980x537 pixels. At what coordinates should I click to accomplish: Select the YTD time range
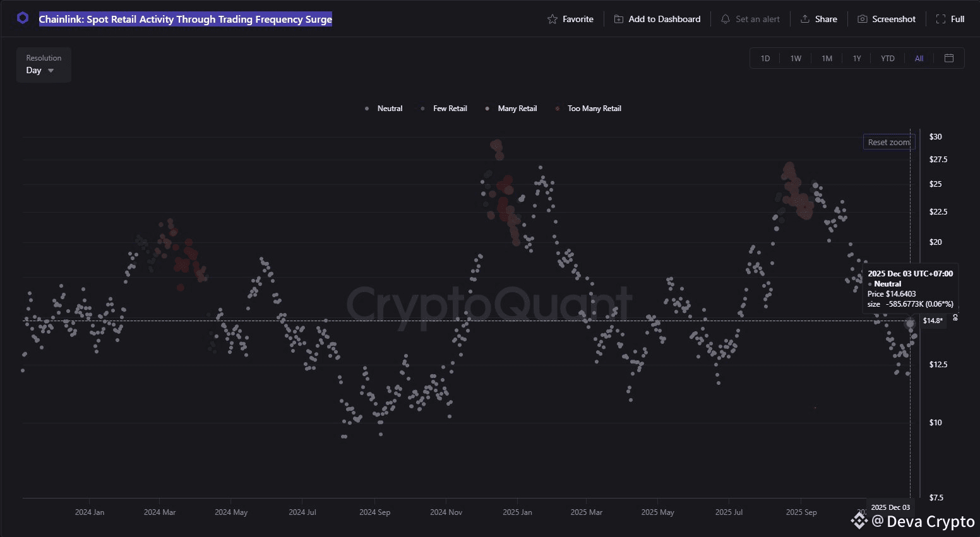click(888, 59)
